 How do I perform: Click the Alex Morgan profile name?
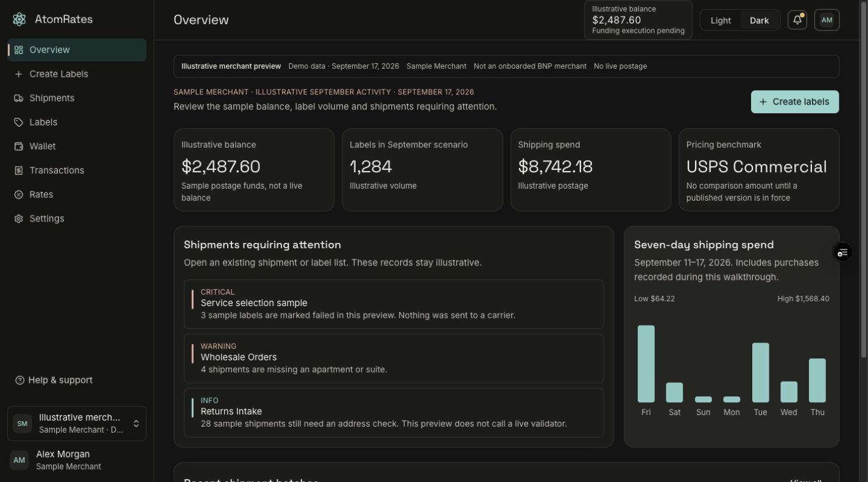click(x=63, y=454)
